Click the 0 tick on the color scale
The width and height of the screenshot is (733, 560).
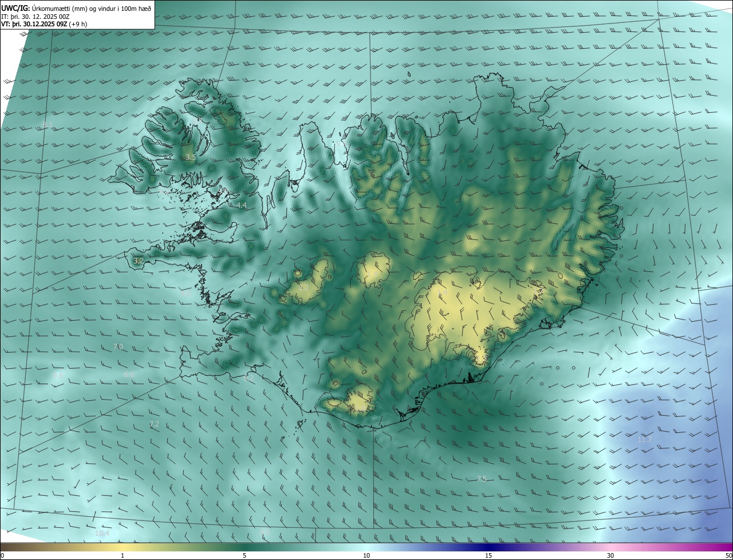point(2,555)
